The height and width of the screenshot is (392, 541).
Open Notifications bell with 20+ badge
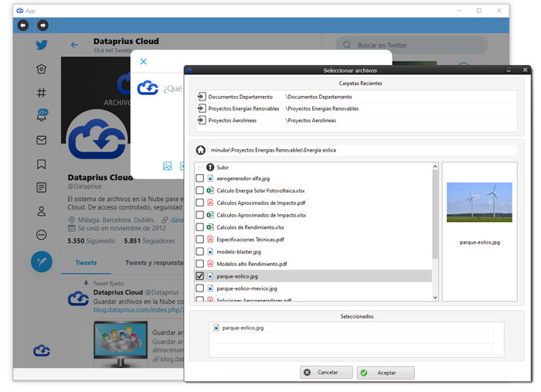(42, 115)
